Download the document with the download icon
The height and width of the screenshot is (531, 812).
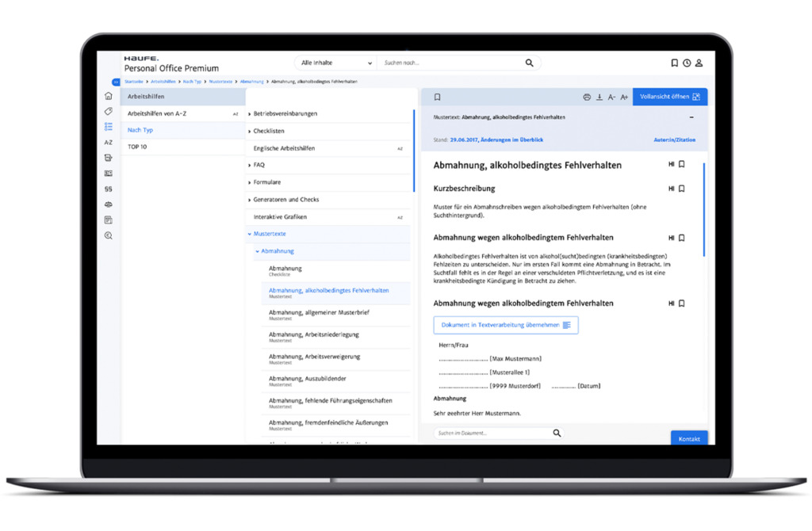(599, 97)
